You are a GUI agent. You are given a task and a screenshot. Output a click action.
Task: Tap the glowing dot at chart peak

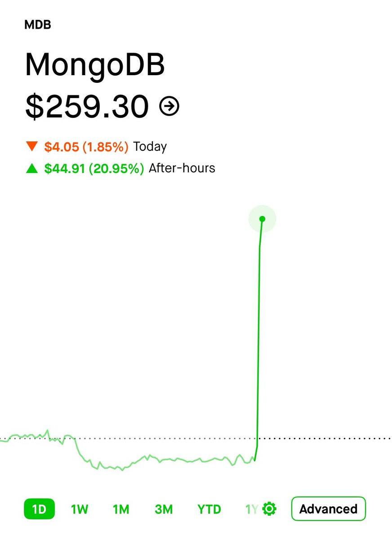pos(262,219)
